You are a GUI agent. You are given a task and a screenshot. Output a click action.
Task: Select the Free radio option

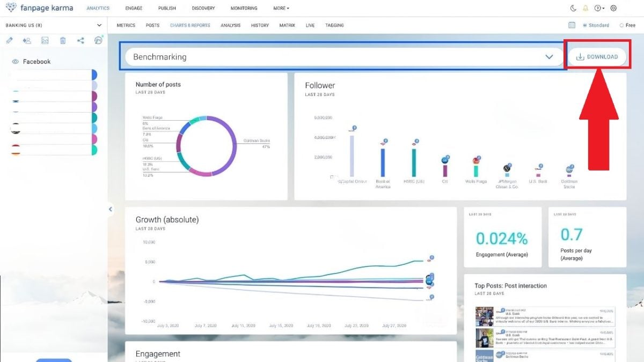[627, 25]
